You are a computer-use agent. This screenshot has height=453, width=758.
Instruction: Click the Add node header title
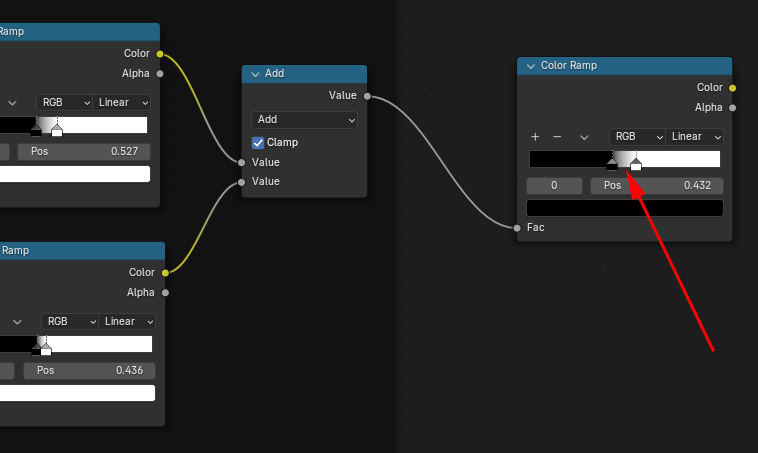(274, 73)
